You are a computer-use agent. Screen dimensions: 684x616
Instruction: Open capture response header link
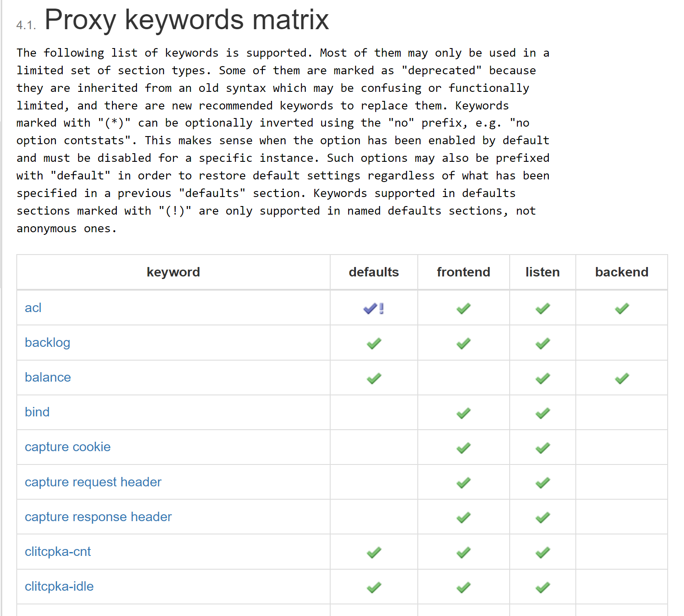[98, 517]
